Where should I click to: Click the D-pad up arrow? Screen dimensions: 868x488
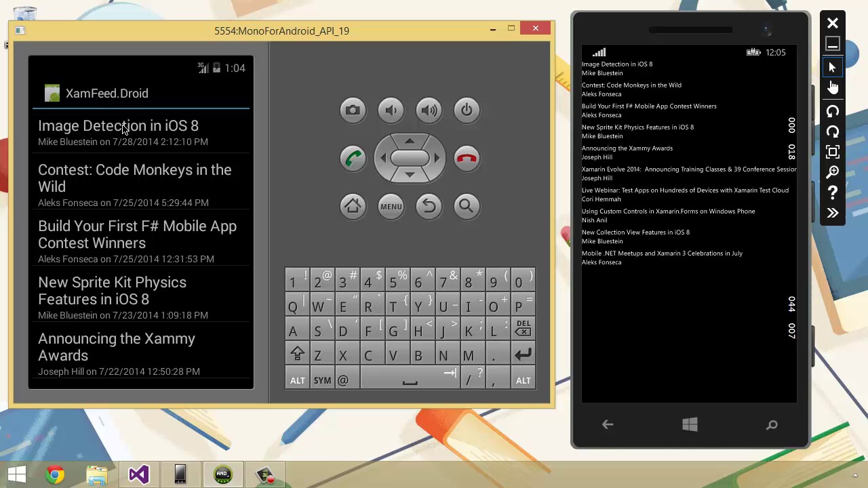click(x=410, y=140)
